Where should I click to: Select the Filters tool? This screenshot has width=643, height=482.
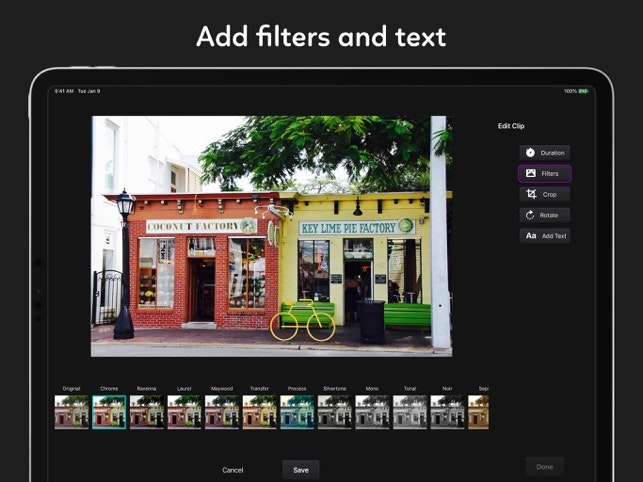point(544,173)
